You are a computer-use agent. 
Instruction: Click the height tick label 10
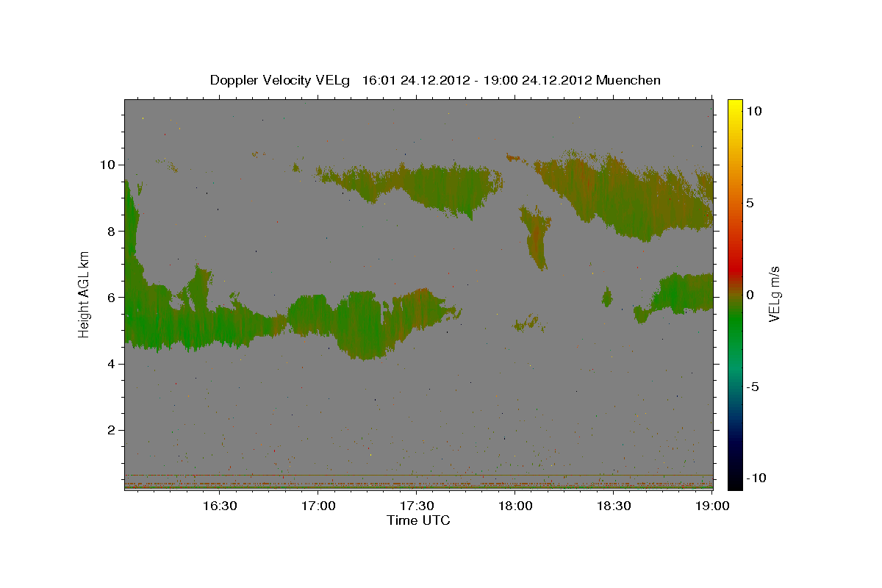(107, 165)
